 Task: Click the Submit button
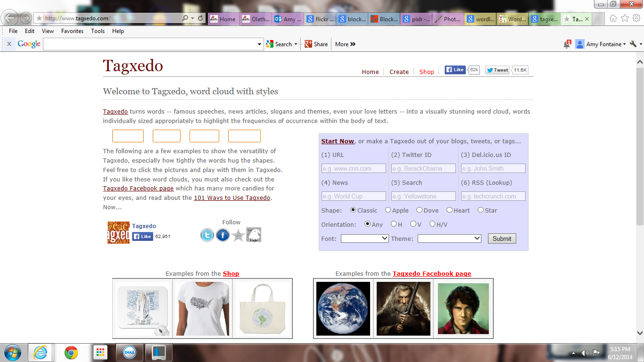501,238
